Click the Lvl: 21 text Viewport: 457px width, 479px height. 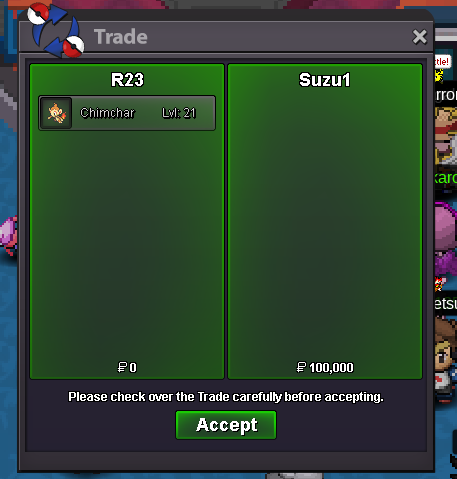coord(179,113)
